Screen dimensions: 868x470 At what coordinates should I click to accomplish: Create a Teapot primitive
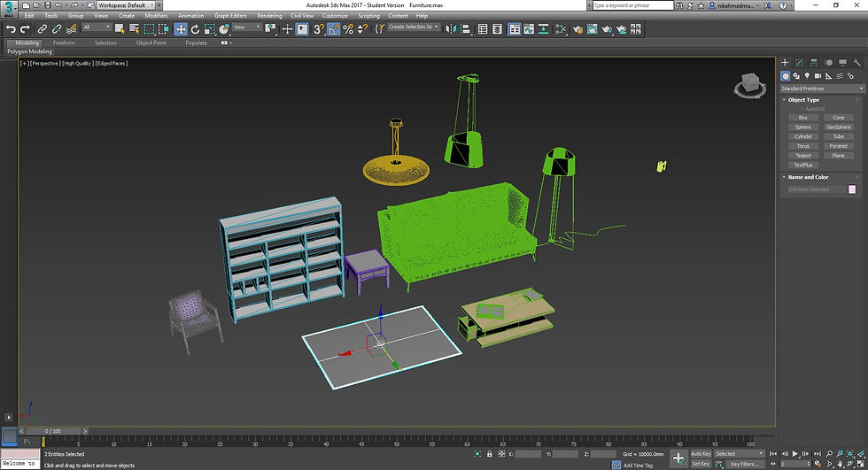tap(802, 156)
